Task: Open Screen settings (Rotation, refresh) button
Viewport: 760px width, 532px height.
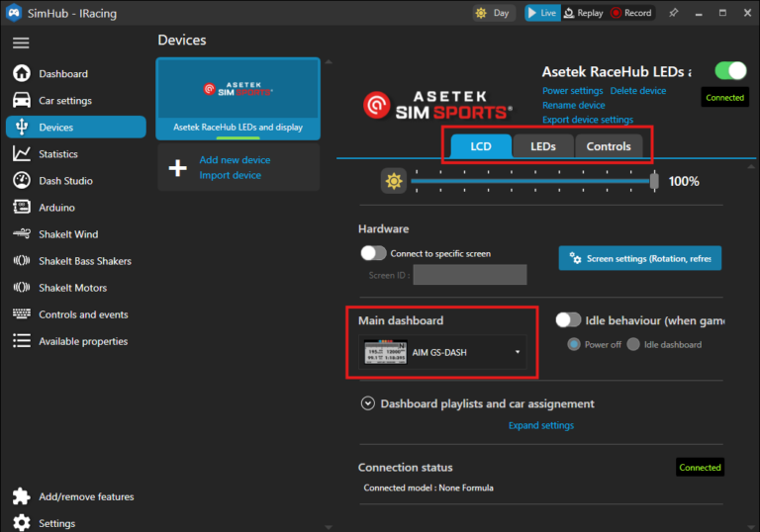Action: (640, 258)
